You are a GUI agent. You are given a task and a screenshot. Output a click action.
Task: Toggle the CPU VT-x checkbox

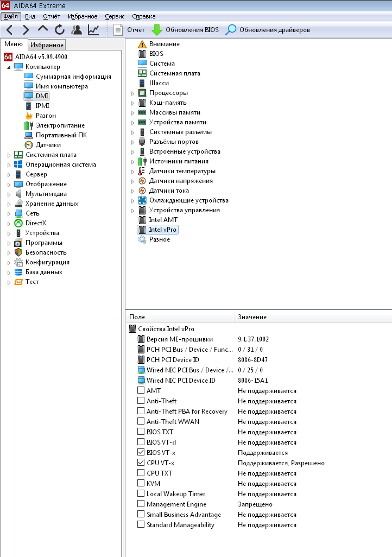pos(141,462)
